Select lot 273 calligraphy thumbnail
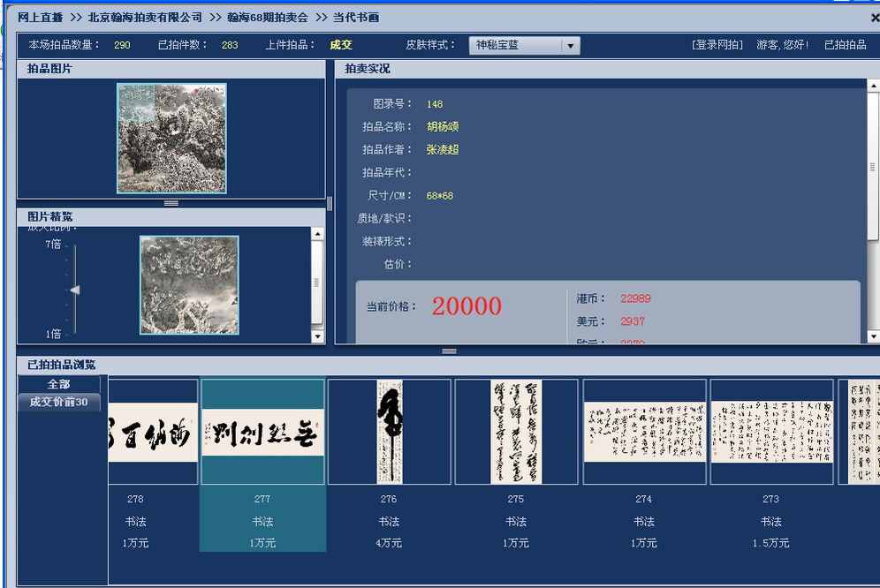This screenshot has height=588, width=880. (x=771, y=432)
